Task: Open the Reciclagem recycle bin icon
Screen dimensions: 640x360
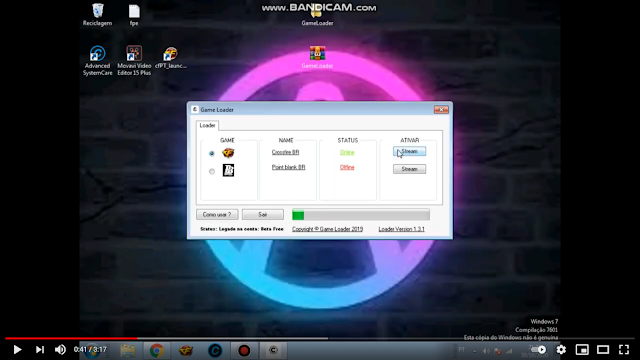Action: click(x=98, y=14)
